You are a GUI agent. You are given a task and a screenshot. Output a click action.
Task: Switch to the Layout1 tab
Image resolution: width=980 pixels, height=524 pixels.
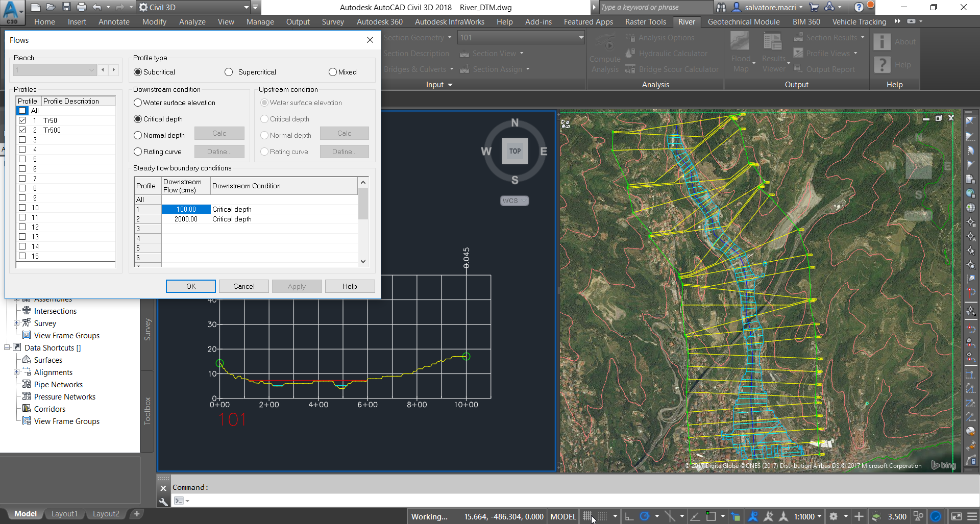click(64, 513)
